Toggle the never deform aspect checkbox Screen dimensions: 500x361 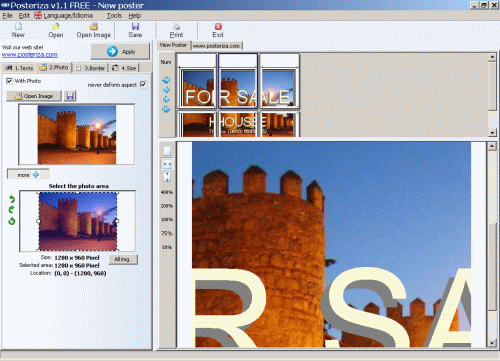tap(143, 84)
